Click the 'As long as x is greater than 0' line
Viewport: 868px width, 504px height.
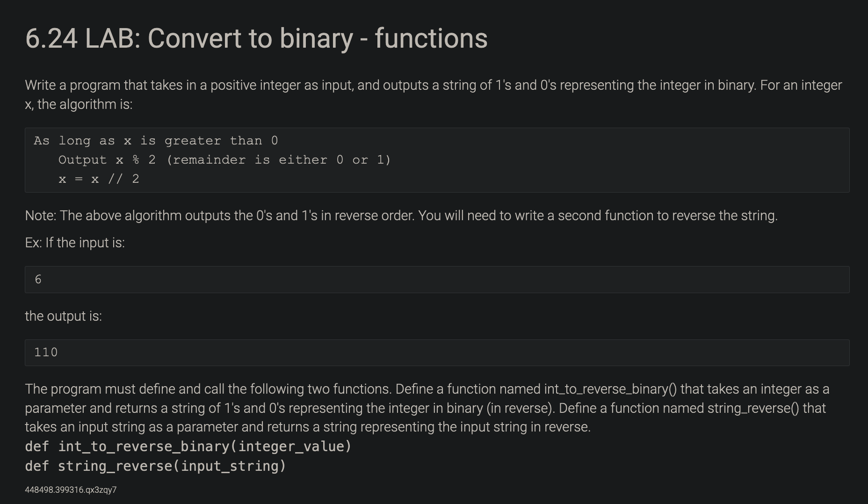tap(156, 141)
